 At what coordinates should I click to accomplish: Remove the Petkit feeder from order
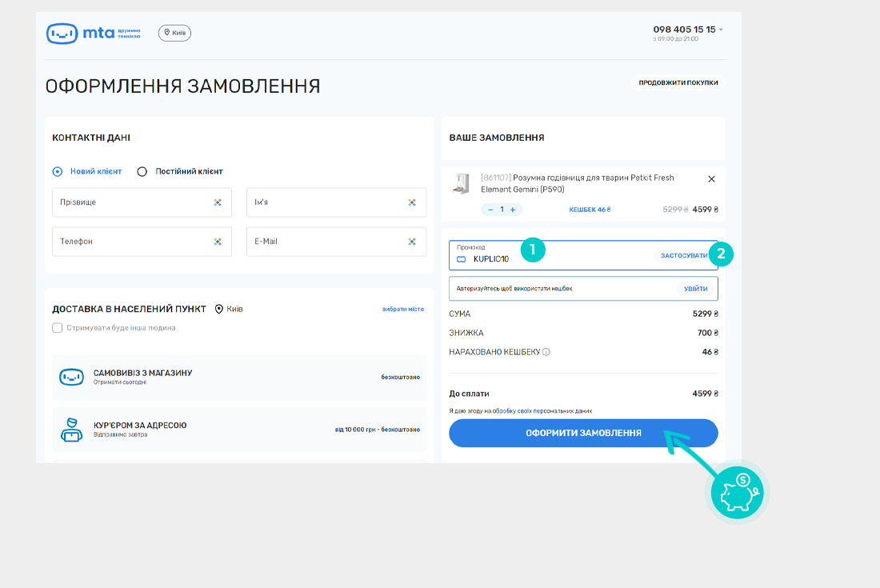[x=711, y=179]
